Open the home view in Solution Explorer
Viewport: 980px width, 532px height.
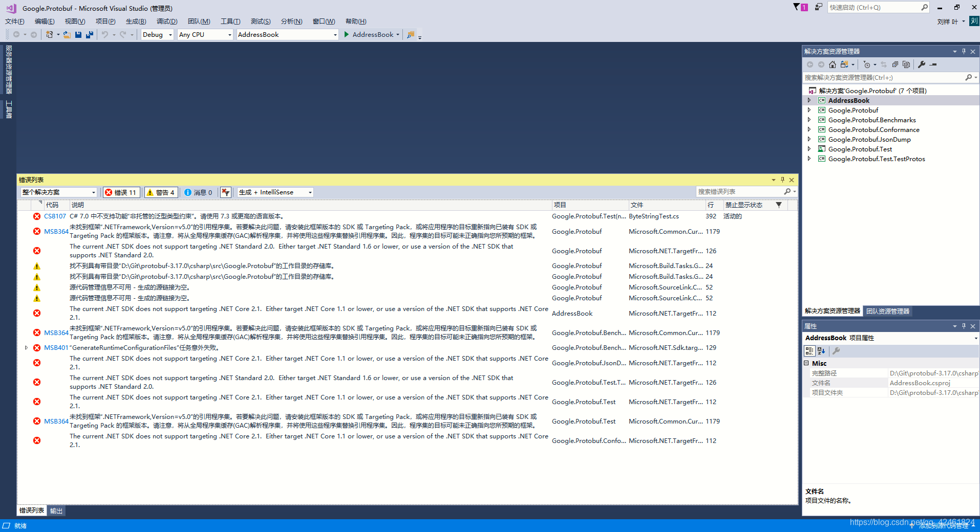pos(832,64)
